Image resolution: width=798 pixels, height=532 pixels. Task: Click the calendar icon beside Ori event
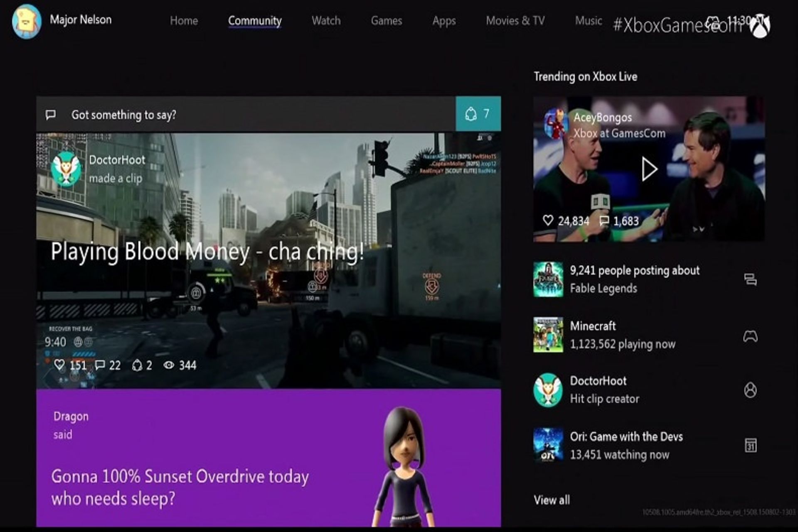[x=750, y=445]
